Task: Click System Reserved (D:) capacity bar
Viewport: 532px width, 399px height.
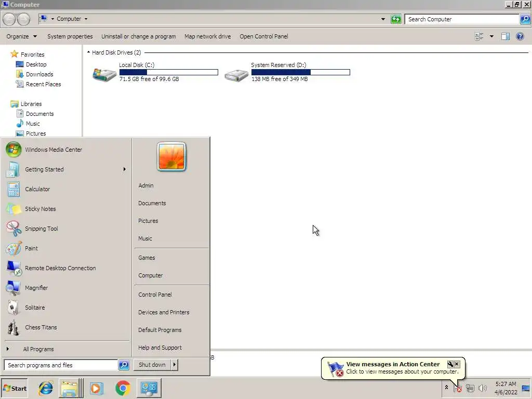Action: tap(301, 72)
